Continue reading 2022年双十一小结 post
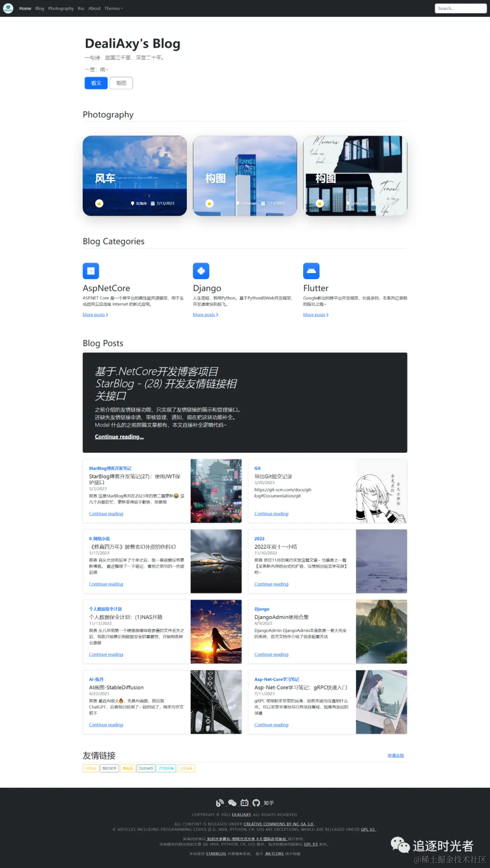Screen dimensions: 490x868 click(271, 584)
